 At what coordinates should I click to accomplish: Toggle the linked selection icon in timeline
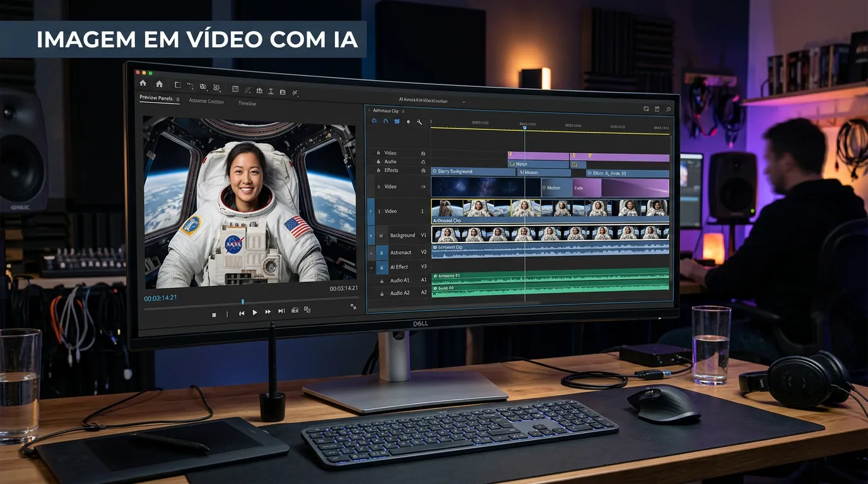(x=397, y=121)
